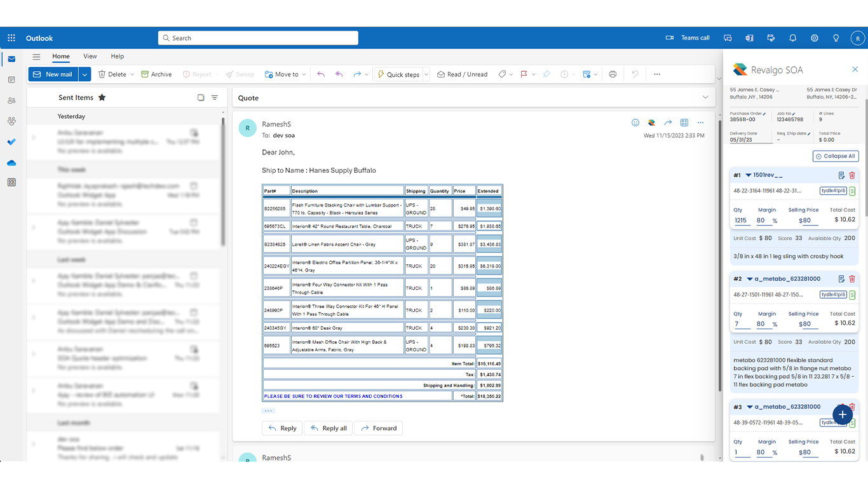Open Calendar from the left sidebar

point(11,80)
